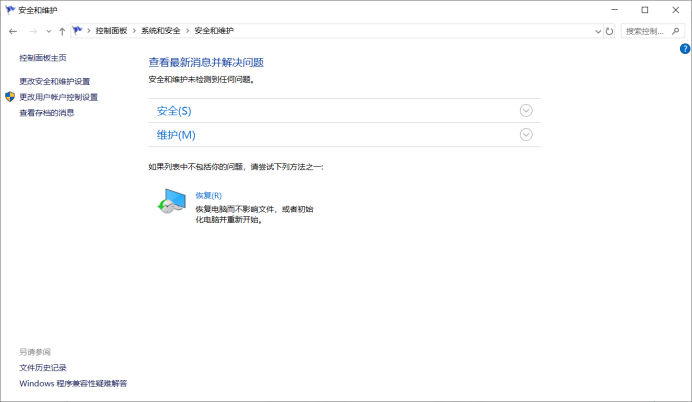Select 控制面板 in the breadcrumb path
The height and width of the screenshot is (402, 692).
tap(111, 31)
